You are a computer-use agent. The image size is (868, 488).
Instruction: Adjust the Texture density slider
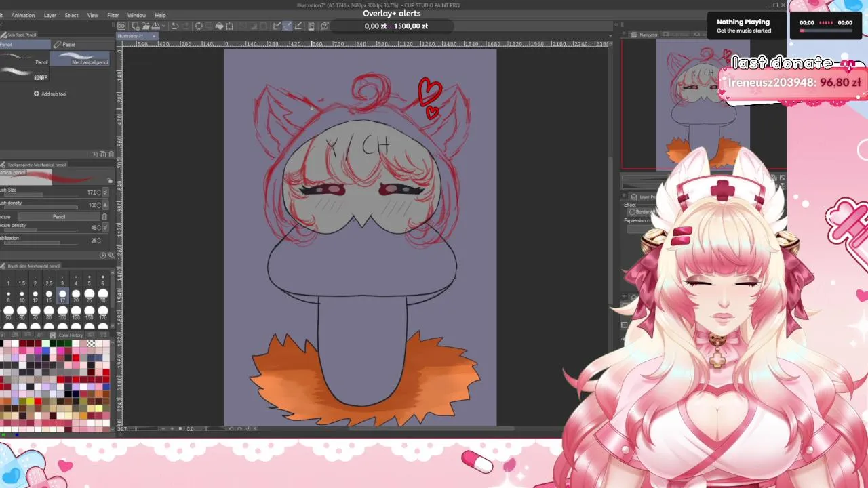coord(41,230)
